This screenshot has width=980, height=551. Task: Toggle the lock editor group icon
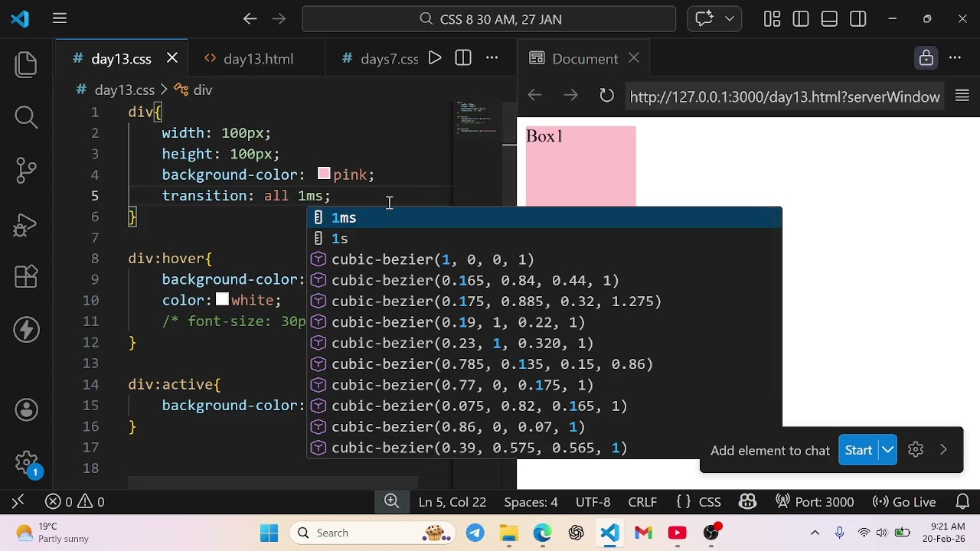coord(926,58)
